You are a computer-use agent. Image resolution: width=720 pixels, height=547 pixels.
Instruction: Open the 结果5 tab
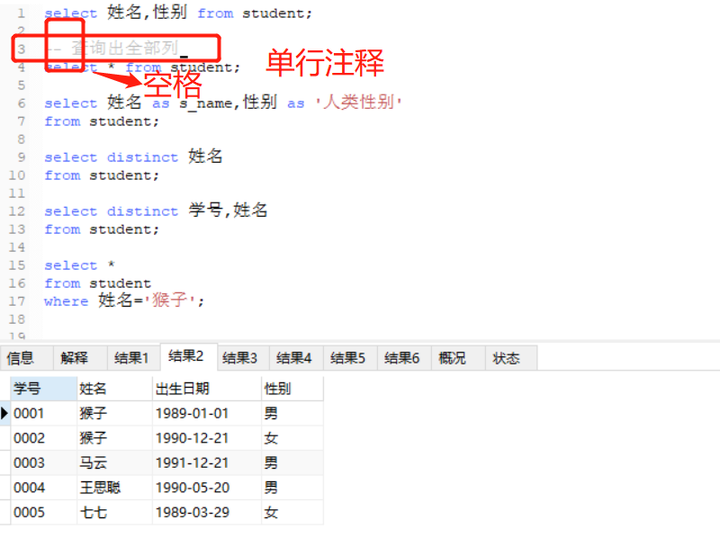coord(350,358)
